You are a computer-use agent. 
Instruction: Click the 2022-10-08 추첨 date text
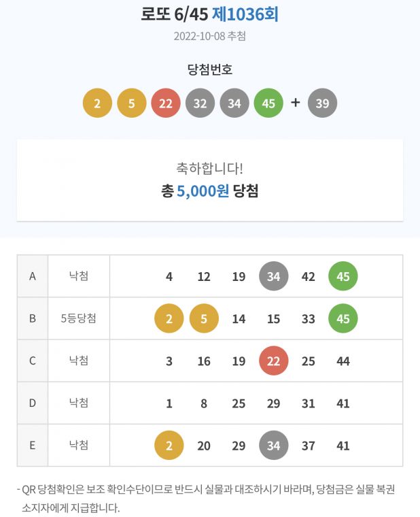(210, 36)
